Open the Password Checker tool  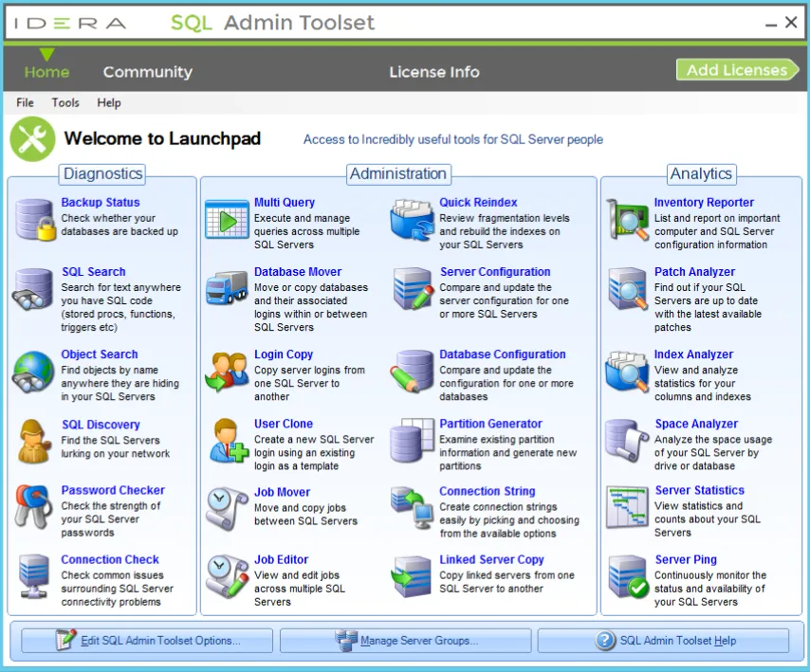click(x=113, y=490)
